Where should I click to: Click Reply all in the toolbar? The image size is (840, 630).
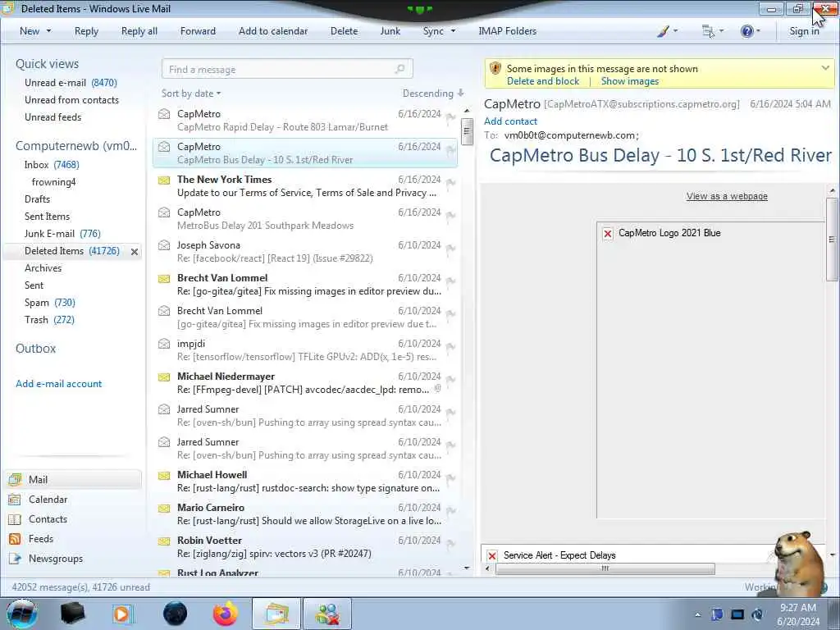point(139,31)
